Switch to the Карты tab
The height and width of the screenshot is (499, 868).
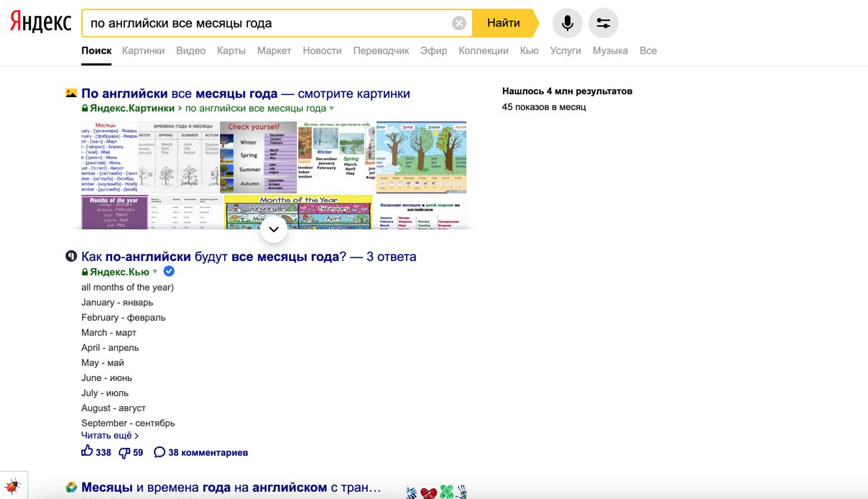[231, 50]
